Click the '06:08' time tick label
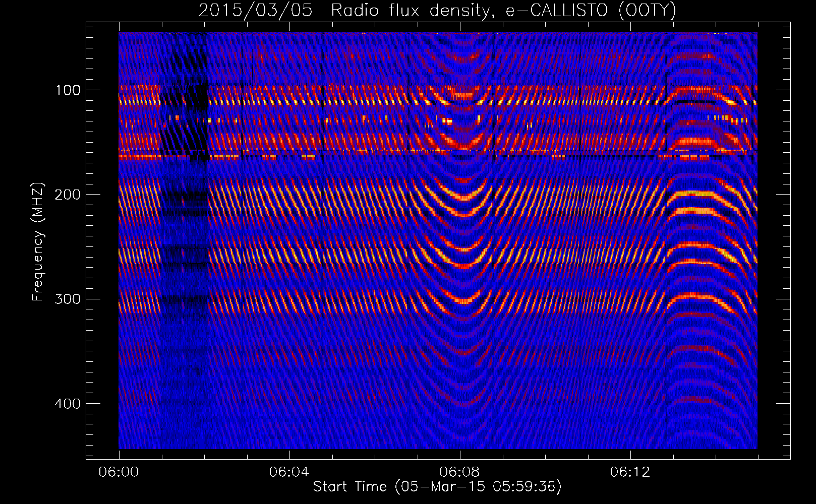This screenshot has width=816, height=504. (459, 472)
